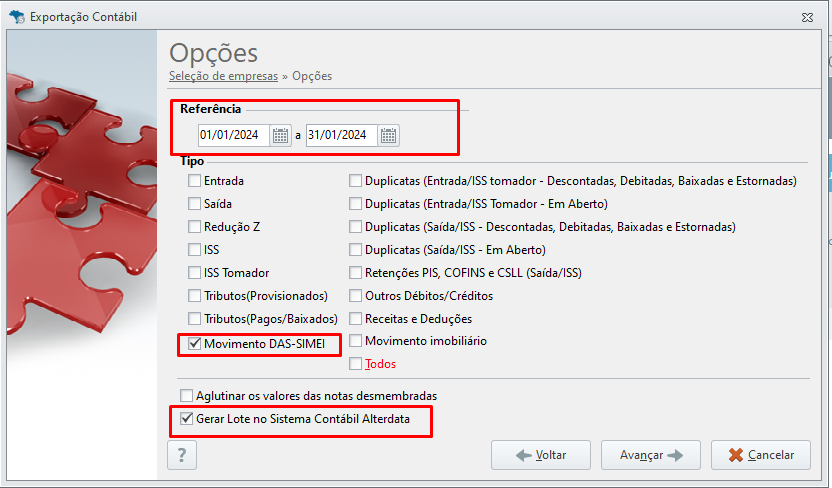This screenshot has height=488, width=832.
Task: Advance with the Avançar button
Action: click(x=651, y=455)
